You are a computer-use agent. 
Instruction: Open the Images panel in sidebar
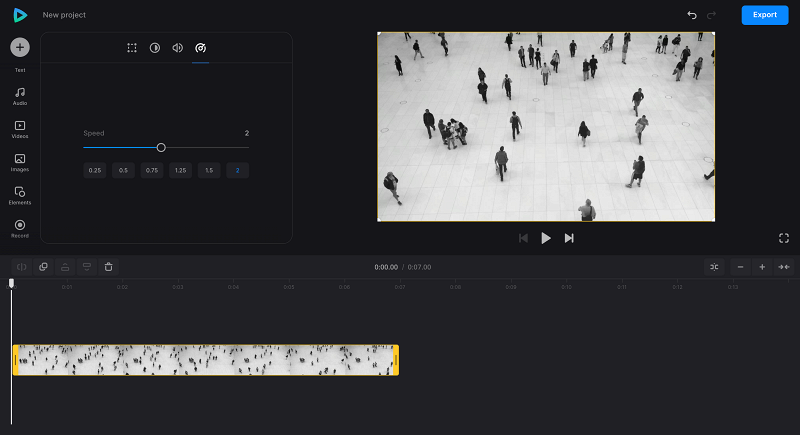[x=20, y=163]
